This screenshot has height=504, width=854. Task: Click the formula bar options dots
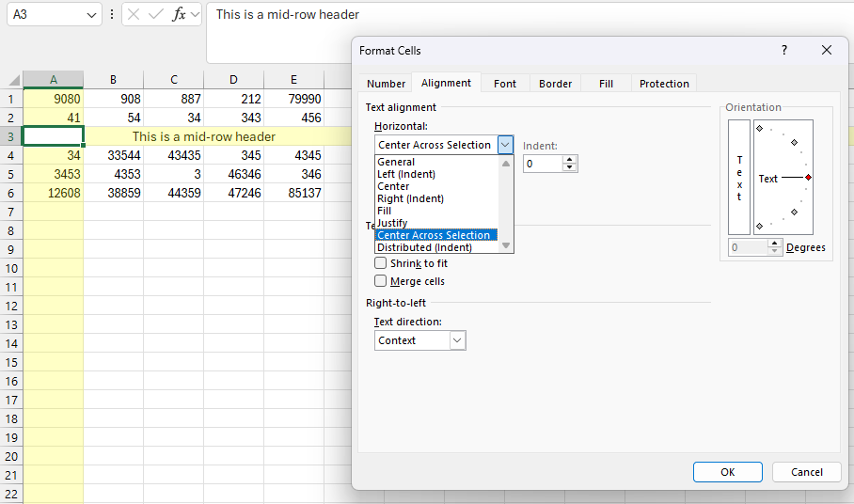coord(112,15)
